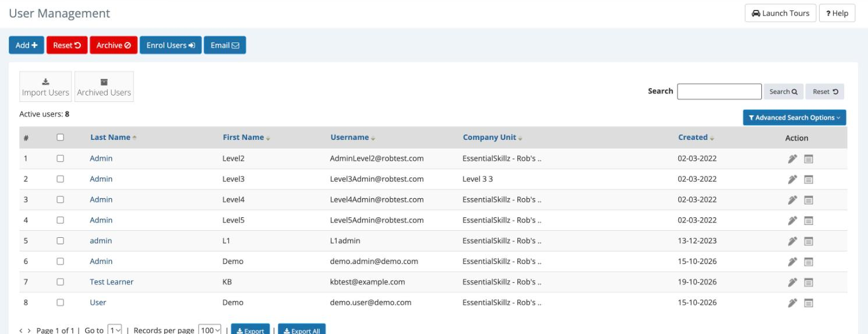Check the box for AdminLevel2@robtest.com row
The image size is (868, 334).
pos(60,159)
